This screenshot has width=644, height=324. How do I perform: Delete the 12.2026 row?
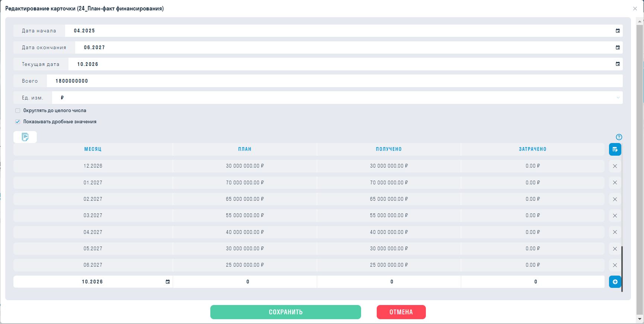615,166
